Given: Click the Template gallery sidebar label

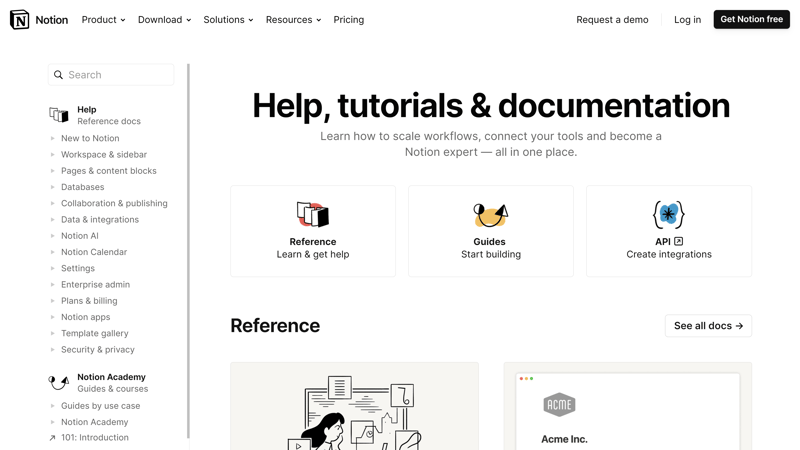Looking at the screenshot, I should click(95, 333).
